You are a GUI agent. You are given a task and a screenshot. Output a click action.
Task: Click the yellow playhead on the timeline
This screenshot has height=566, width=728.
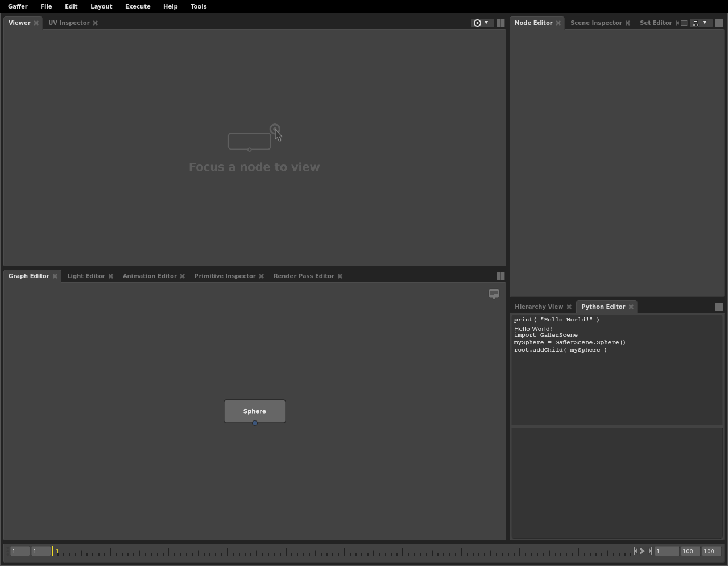(53, 551)
